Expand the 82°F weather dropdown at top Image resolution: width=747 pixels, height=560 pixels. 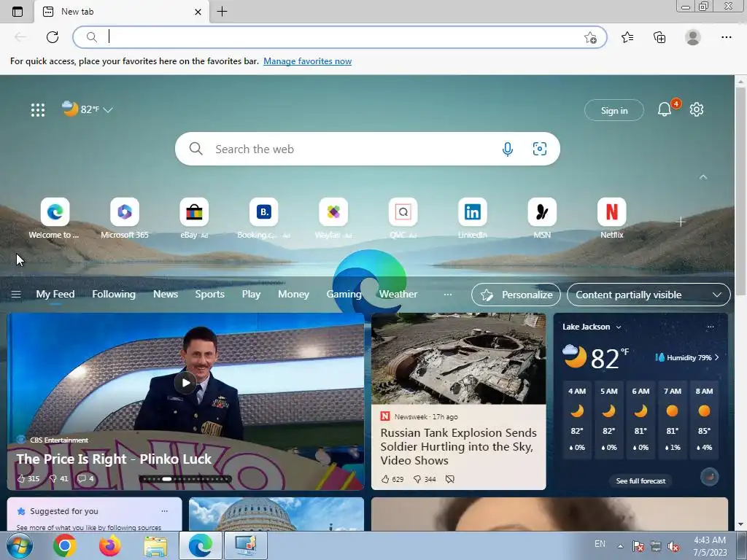coord(108,110)
